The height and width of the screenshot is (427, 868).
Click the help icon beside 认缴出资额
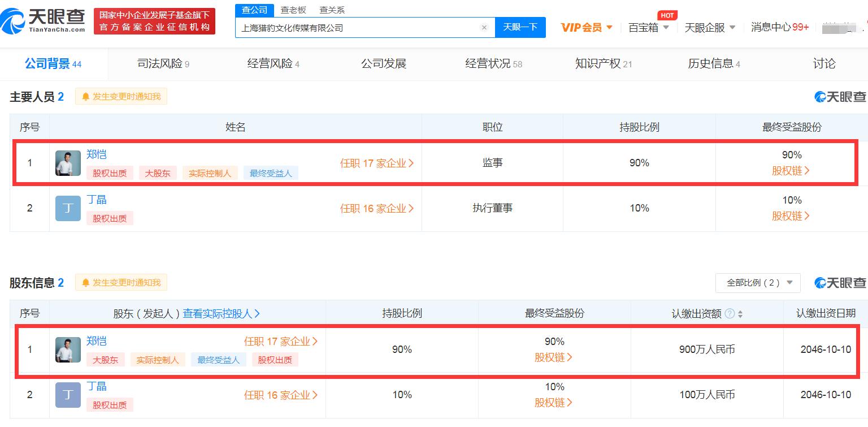coord(730,313)
